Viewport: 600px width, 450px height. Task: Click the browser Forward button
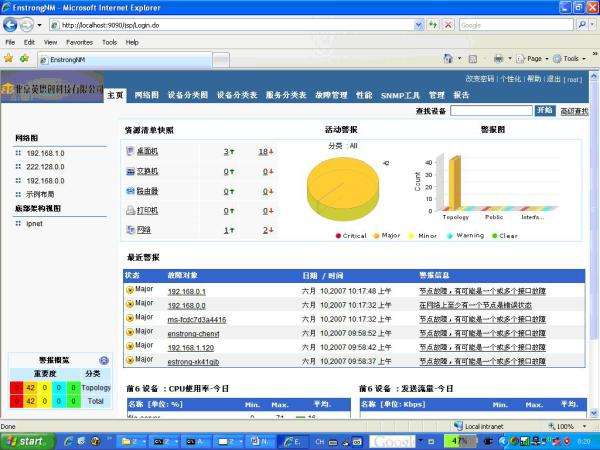[26, 25]
